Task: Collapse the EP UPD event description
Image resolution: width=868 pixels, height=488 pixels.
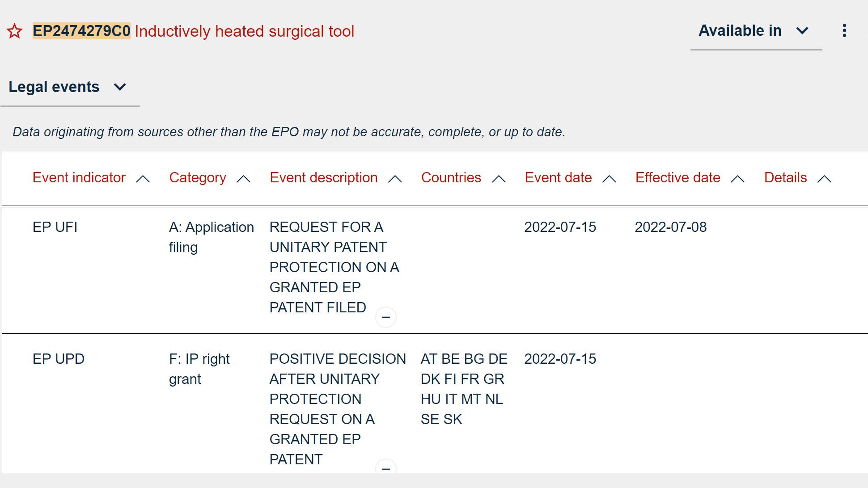Action: pyautogui.click(x=385, y=467)
